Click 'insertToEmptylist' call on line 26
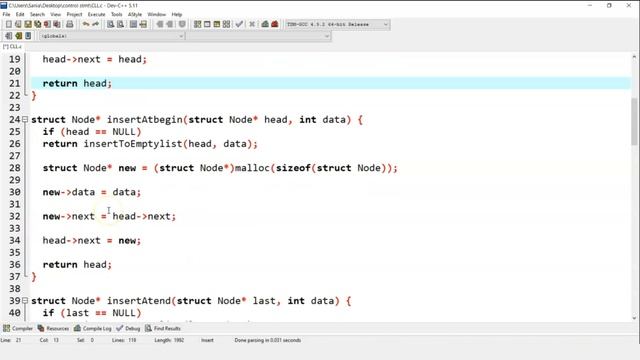640x360 pixels. coord(133,144)
